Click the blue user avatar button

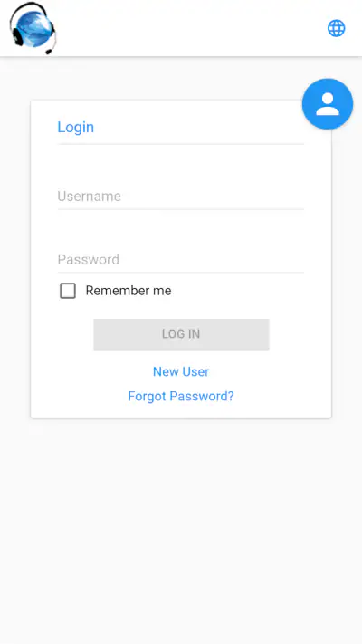pyautogui.click(x=328, y=104)
